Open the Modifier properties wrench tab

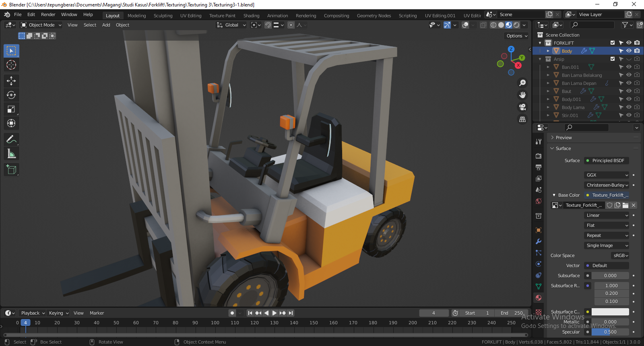[539, 241]
